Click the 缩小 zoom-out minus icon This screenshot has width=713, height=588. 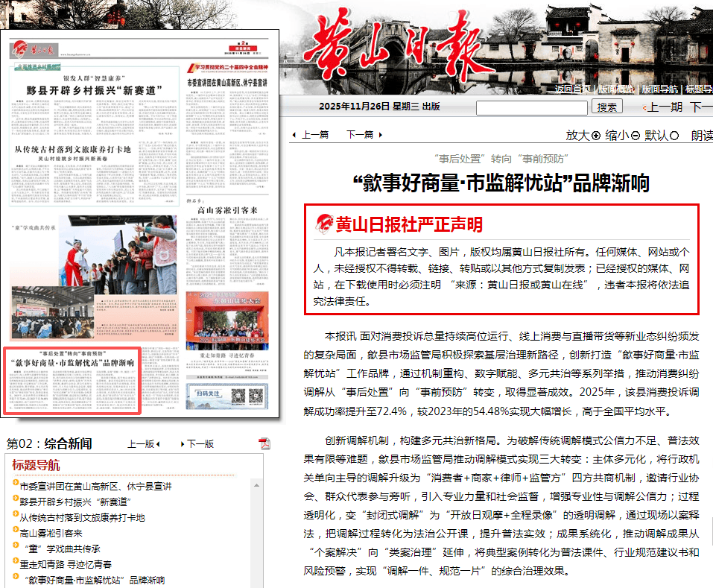[x=635, y=136]
